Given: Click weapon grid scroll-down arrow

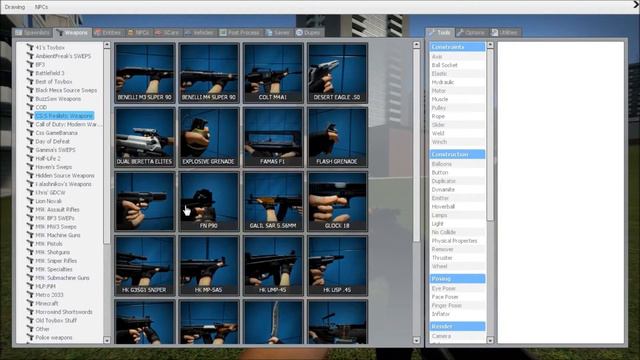Looking at the screenshot, I should 416,340.
